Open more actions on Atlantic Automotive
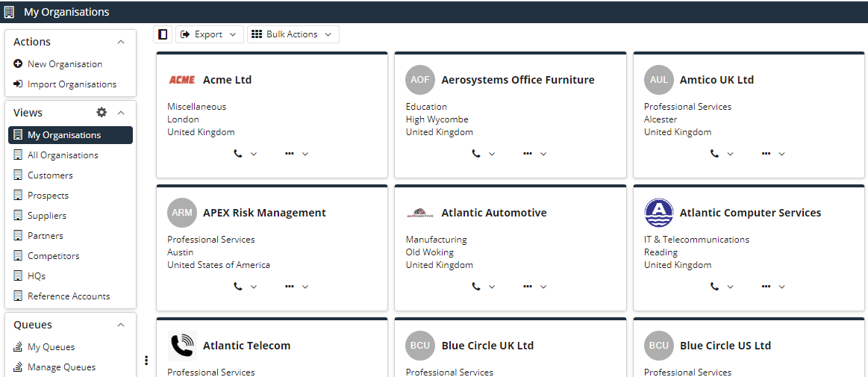Viewport: 868px width, 377px height. click(x=528, y=286)
